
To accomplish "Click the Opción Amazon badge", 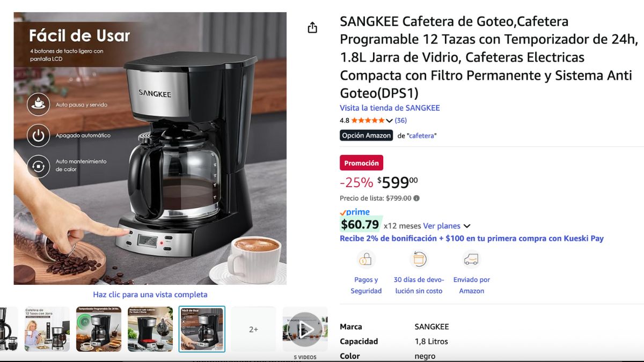I will (x=367, y=136).
